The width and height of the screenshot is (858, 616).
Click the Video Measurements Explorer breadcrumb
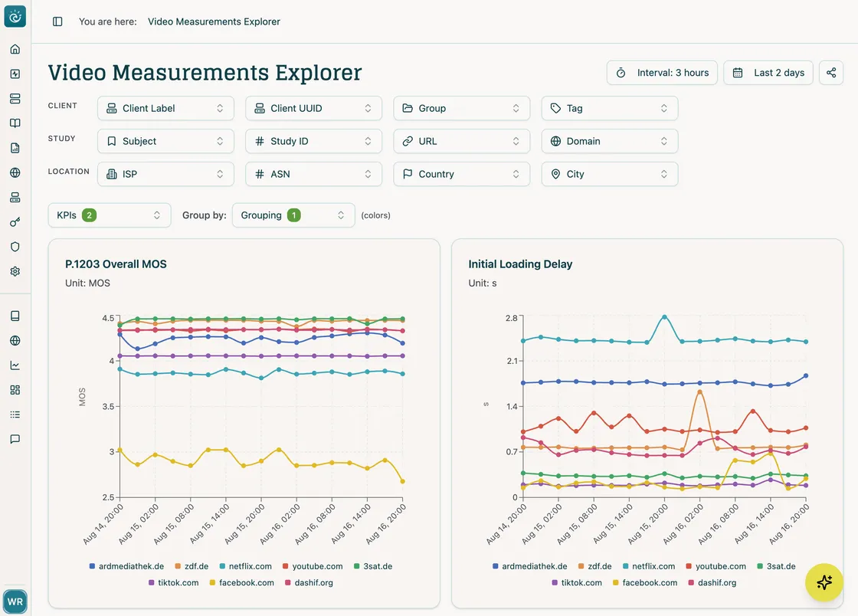214,21
